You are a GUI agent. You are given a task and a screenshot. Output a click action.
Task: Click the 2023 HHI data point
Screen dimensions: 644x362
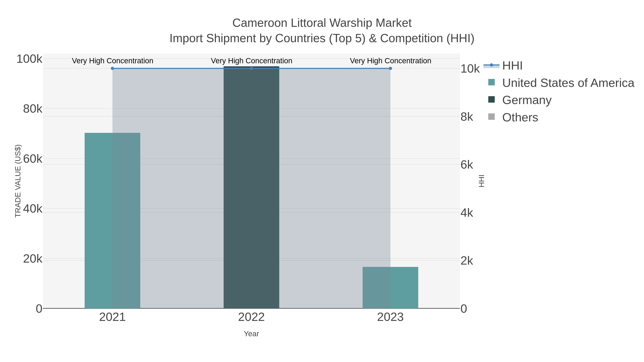point(390,68)
